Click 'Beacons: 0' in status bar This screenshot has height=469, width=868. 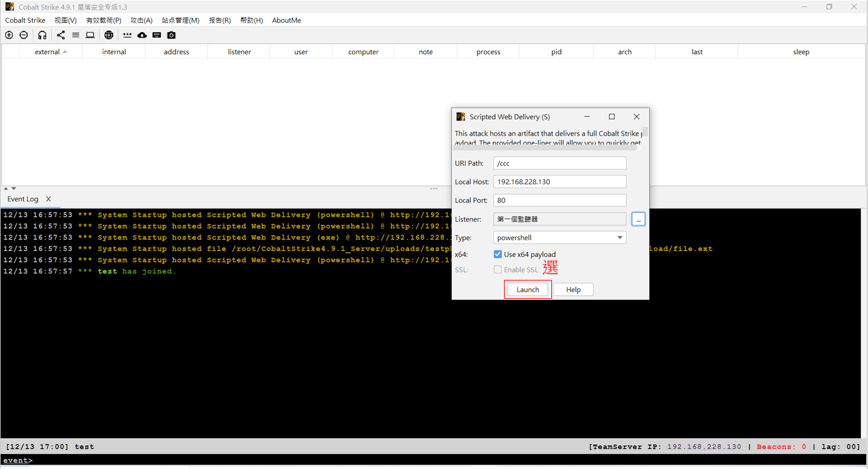click(x=782, y=447)
